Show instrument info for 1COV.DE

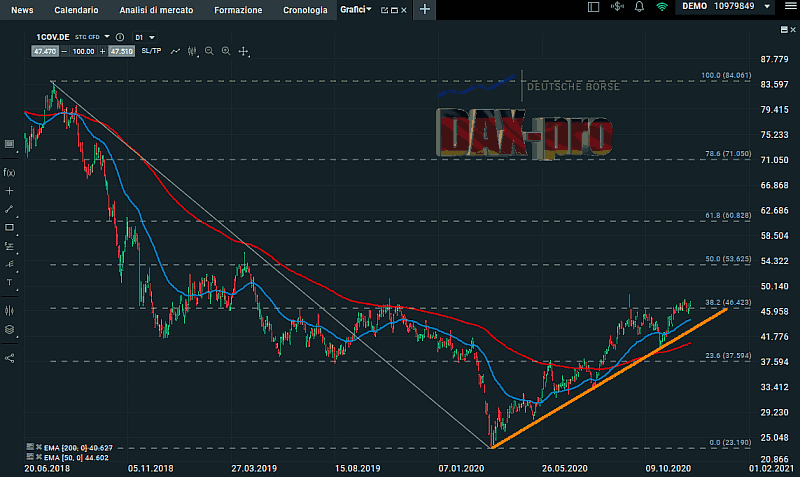tap(120, 37)
